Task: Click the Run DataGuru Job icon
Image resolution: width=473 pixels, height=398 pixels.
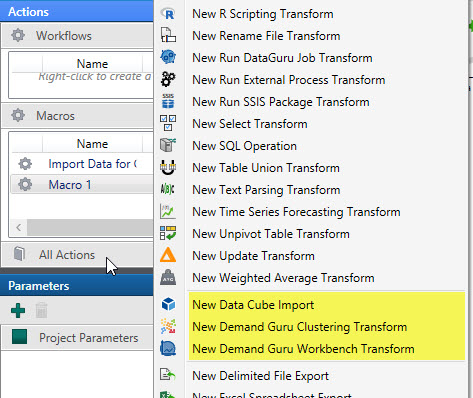Action: click(x=168, y=57)
